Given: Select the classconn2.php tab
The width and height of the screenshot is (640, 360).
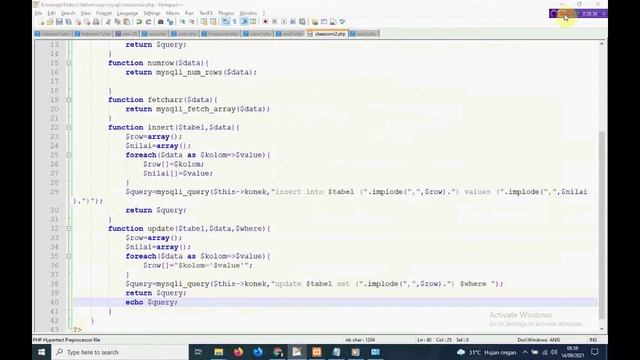Looking at the screenshot, I should tap(327, 34).
